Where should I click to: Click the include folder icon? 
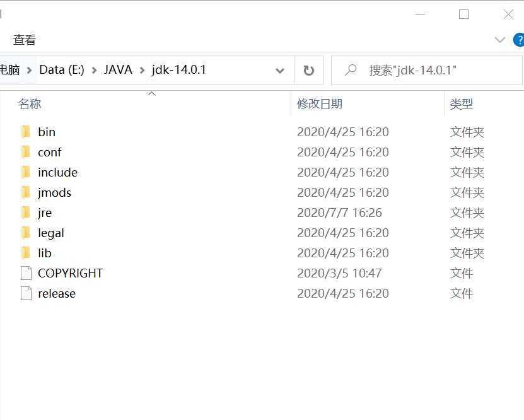pos(26,172)
